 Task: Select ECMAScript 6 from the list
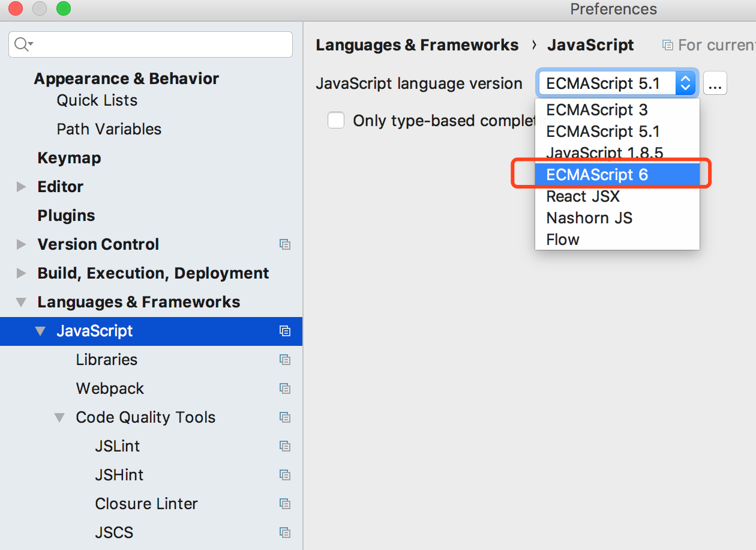point(597,175)
